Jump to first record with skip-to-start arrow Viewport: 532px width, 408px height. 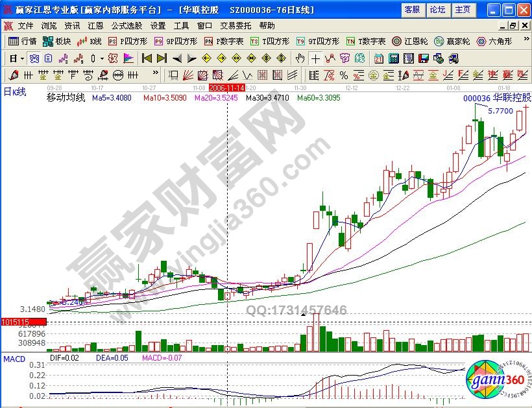point(146,58)
